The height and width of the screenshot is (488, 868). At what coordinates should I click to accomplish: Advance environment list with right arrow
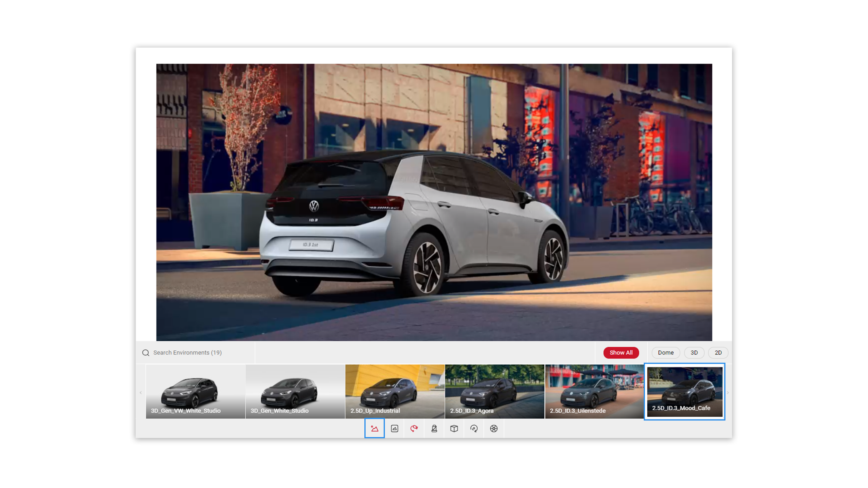pos(728,393)
